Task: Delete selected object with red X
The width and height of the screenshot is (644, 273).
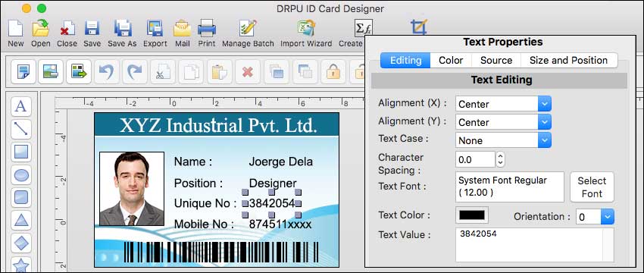Action: (x=247, y=72)
